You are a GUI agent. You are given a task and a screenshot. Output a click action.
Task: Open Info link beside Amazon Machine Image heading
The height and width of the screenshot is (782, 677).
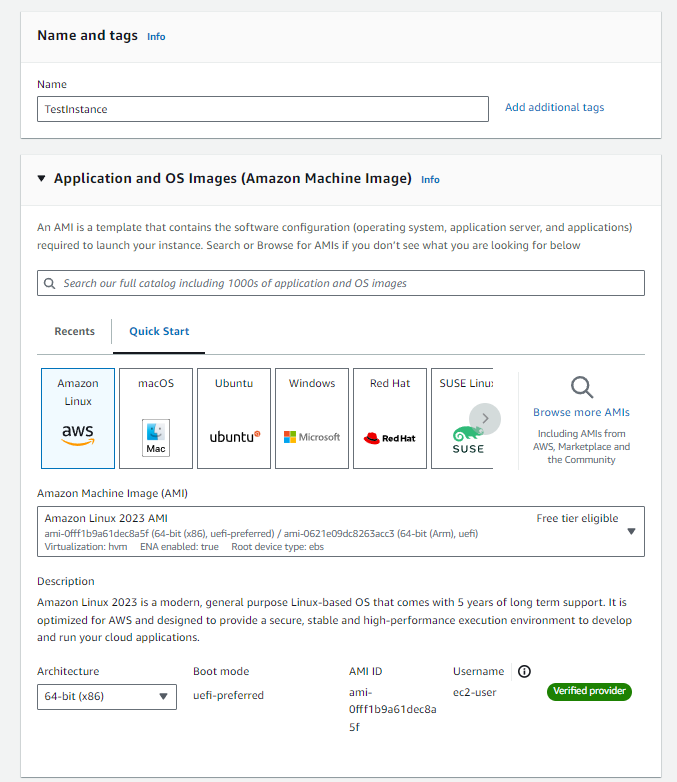(430, 180)
